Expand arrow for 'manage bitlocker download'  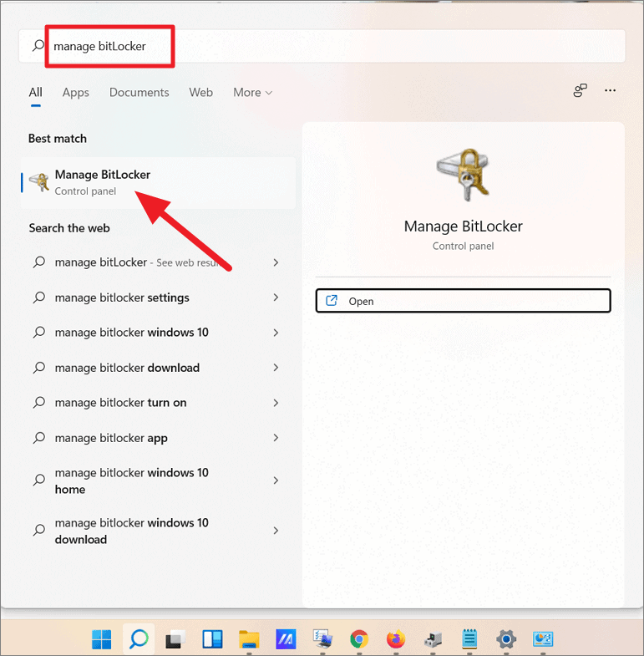(x=276, y=368)
